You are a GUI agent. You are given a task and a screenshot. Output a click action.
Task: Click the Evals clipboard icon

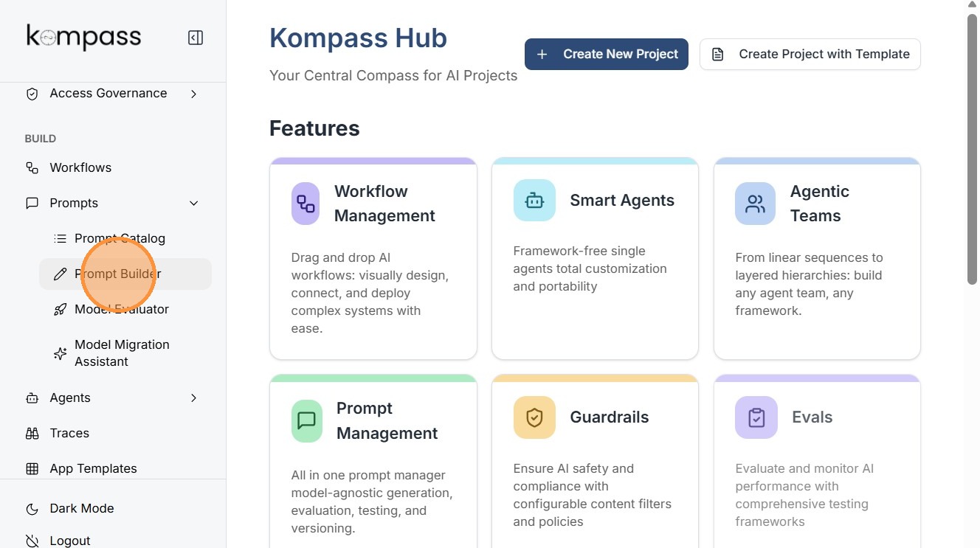pyautogui.click(x=756, y=417)
